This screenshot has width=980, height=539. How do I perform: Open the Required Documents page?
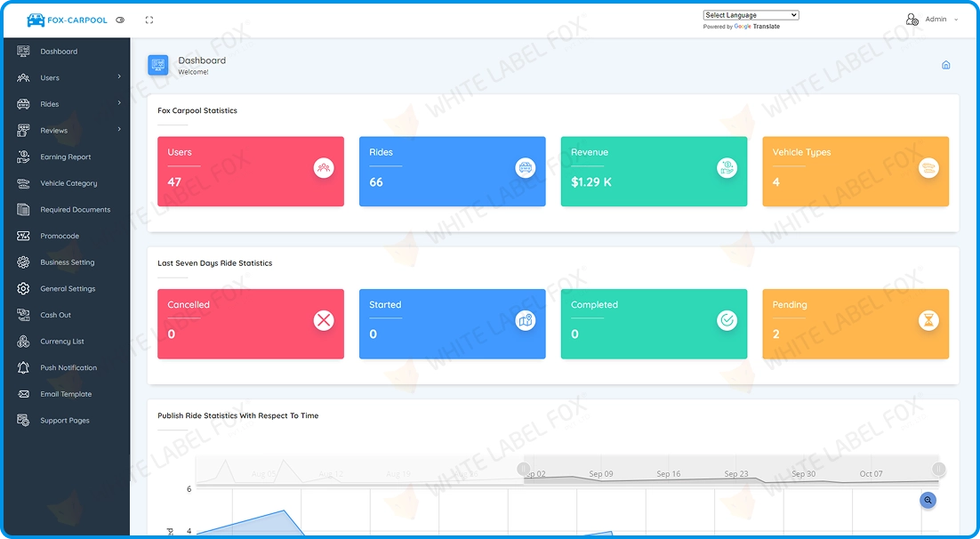(75, 210)
